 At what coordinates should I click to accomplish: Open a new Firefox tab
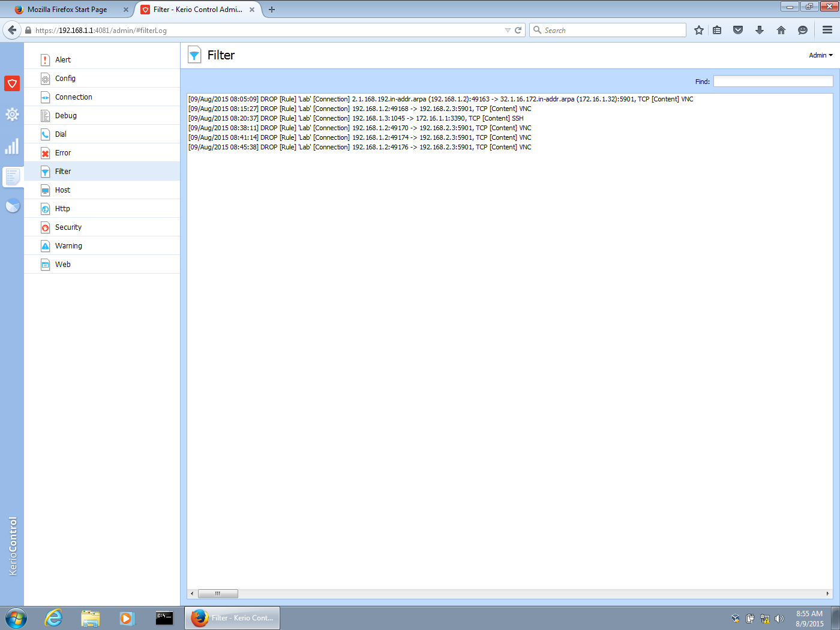coord(272,10)
